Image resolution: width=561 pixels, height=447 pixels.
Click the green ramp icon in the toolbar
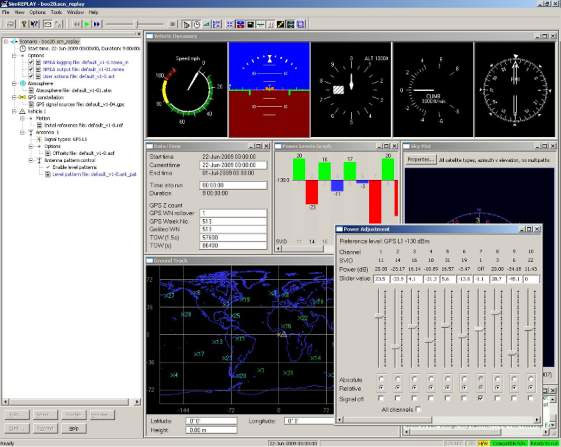pyautogui.click(x=206, y=24)
